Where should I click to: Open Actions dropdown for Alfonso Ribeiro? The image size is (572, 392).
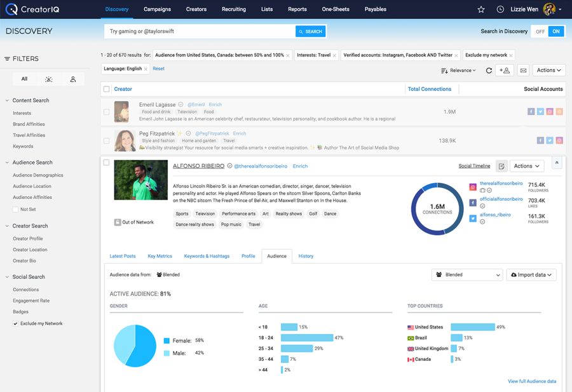tap(527, 166)
